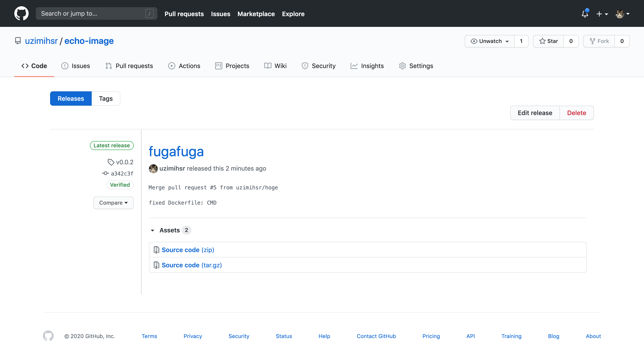Star the echo-image repository

pyautogui.click(x=549, y=41)
